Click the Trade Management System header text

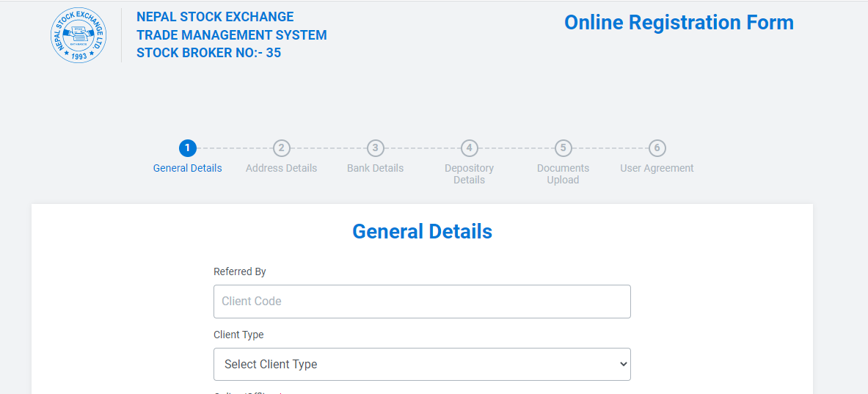[231, 35]
